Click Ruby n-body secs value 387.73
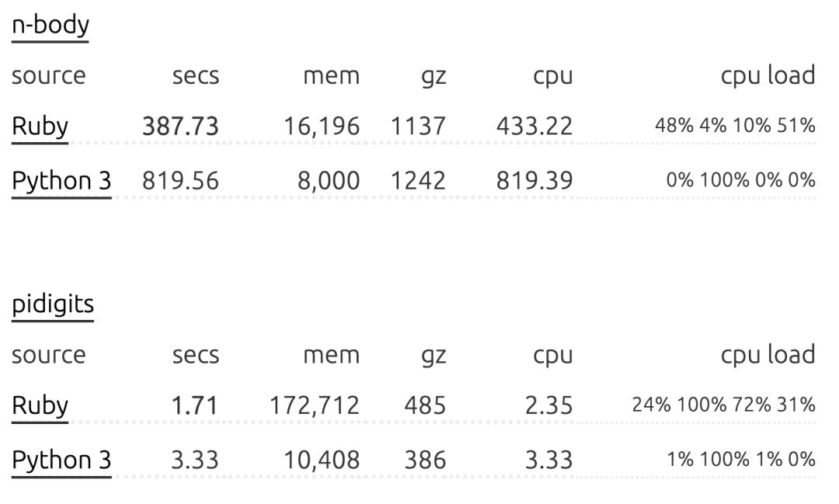 pos(180,127)
